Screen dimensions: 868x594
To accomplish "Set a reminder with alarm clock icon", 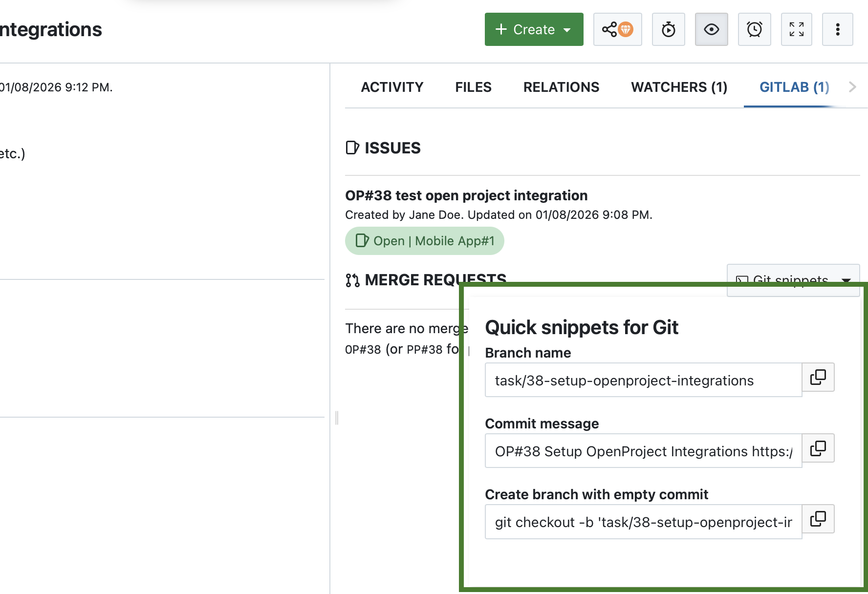I will [x=754, y=29].
